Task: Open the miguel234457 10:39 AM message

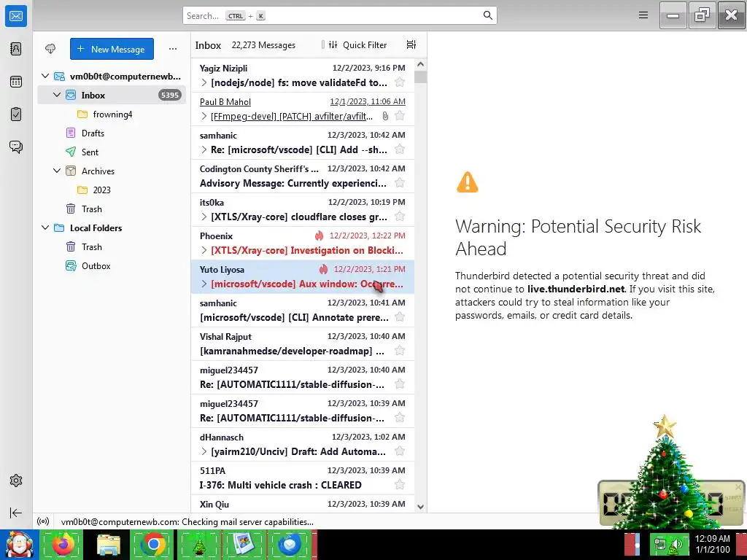Action: pyautogui.click(x=303, y=411)
